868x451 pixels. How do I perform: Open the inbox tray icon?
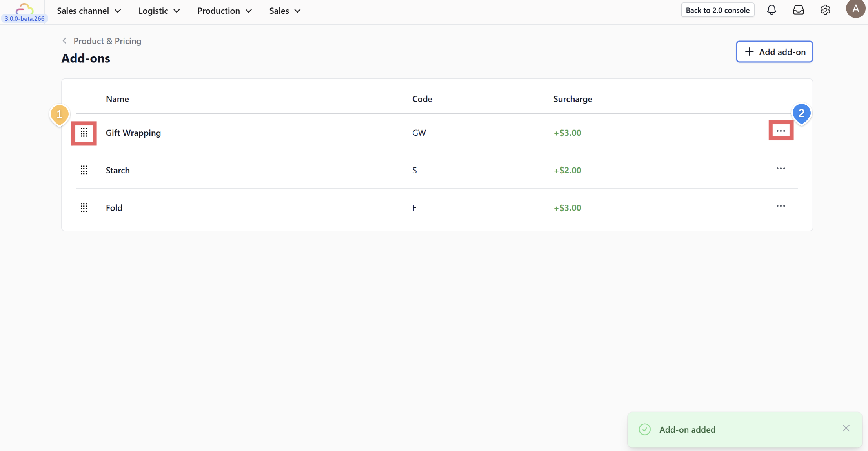pos(798,10)
